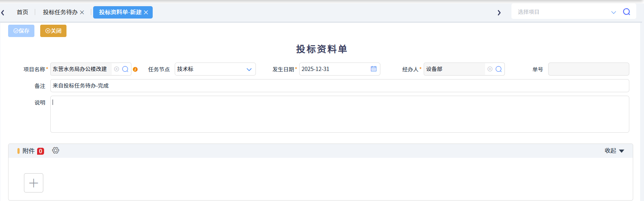Click the search icon in 项目名称 field
The width and height of the screenshot is (644, 201).
pos(125,69)
